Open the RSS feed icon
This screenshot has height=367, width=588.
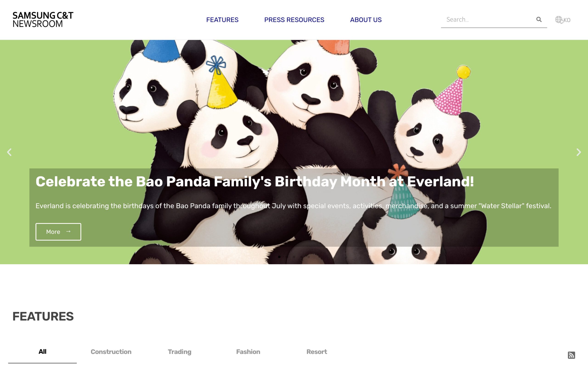click(571, 355)
